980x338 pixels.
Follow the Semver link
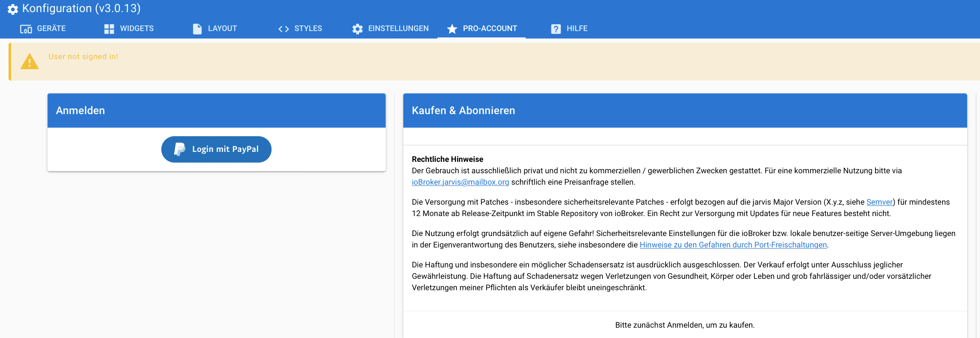coord(879,202)
